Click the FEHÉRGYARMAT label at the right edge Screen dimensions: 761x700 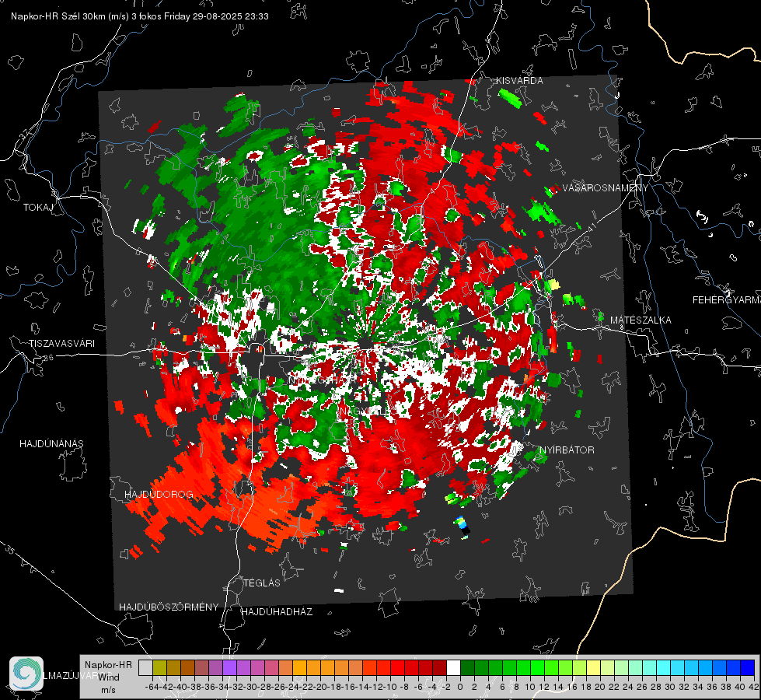click(x=726, y=300)
